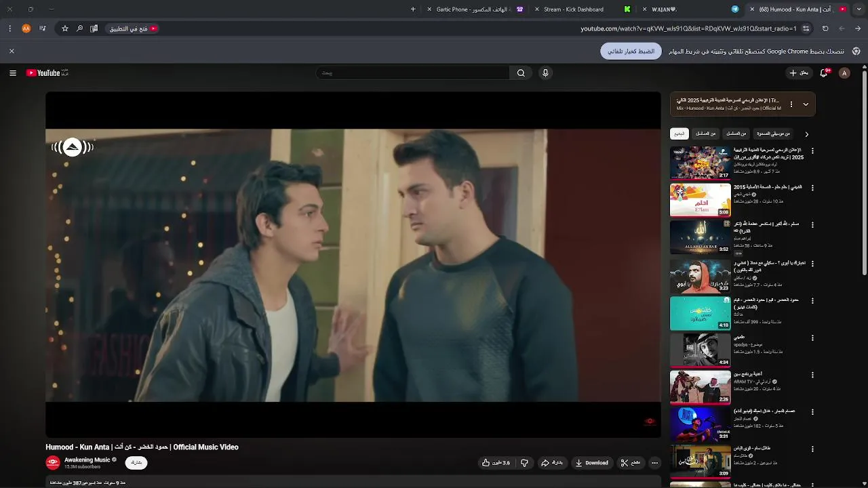The height and width of the screenshot is (488, 868).
Task: Share the video using the arrow button
Action: (552, 463)
